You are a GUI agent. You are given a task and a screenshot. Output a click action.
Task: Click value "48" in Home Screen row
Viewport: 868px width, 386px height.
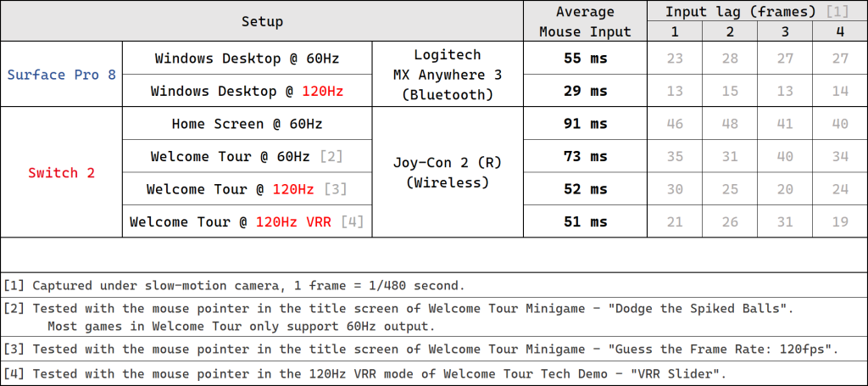pos(730,124)
